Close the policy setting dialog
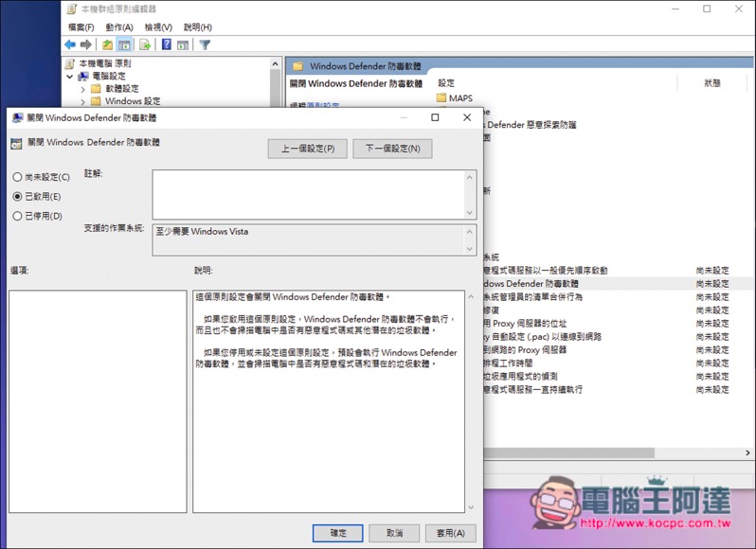 coord(467,117)
